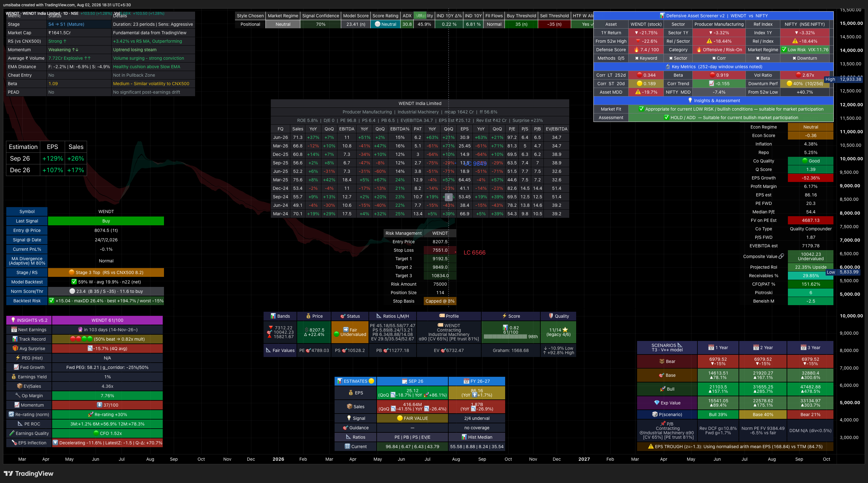Click the chart icon in Defensive Asset Screener title

click(662, 15)
